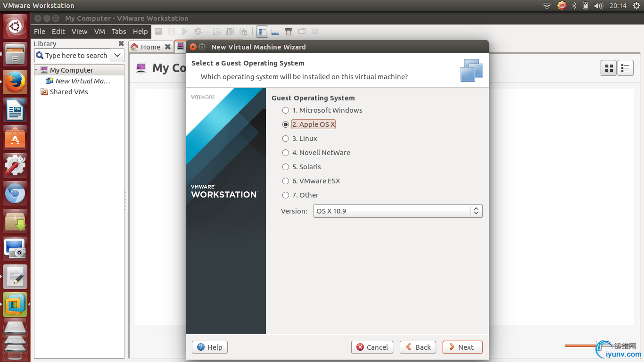The image size is (644, 362).
Task: Open the package installer launcher icon
Action: (x=15, y=221)
